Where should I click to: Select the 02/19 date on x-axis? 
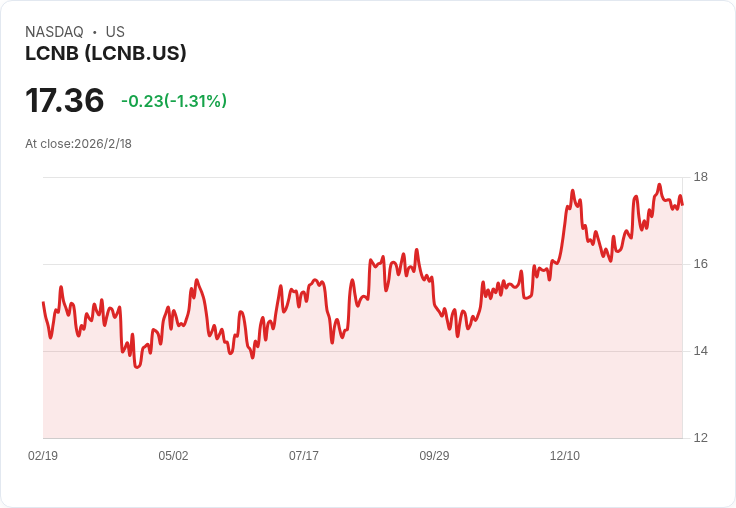coord(43,455)
